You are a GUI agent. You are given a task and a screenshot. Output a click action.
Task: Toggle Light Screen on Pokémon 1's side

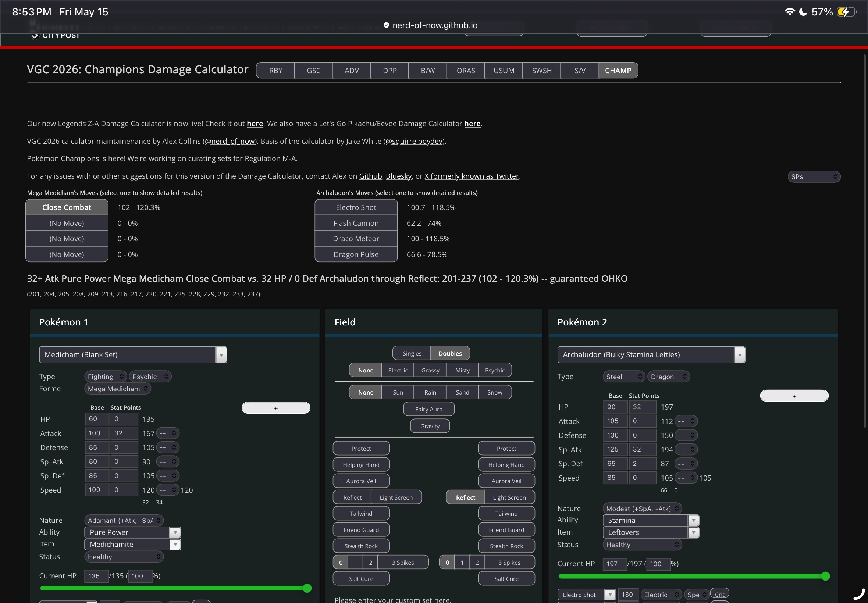396,497
